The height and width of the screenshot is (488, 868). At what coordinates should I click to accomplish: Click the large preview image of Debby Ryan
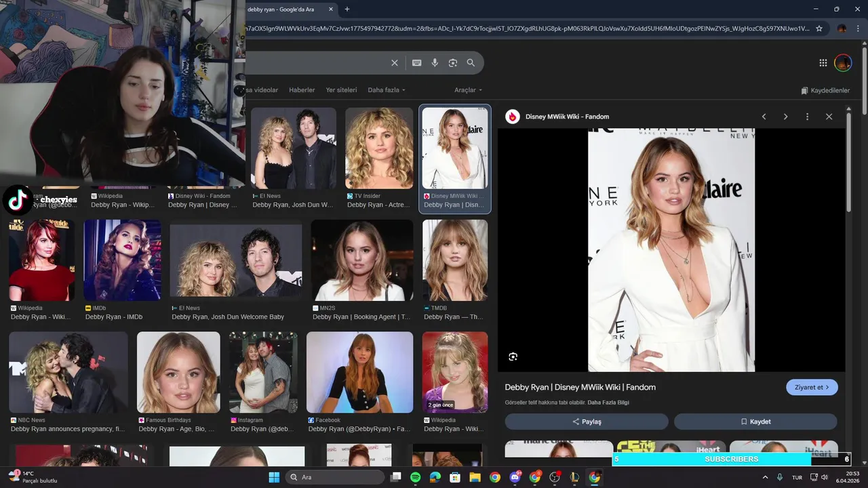click(671, 250)
